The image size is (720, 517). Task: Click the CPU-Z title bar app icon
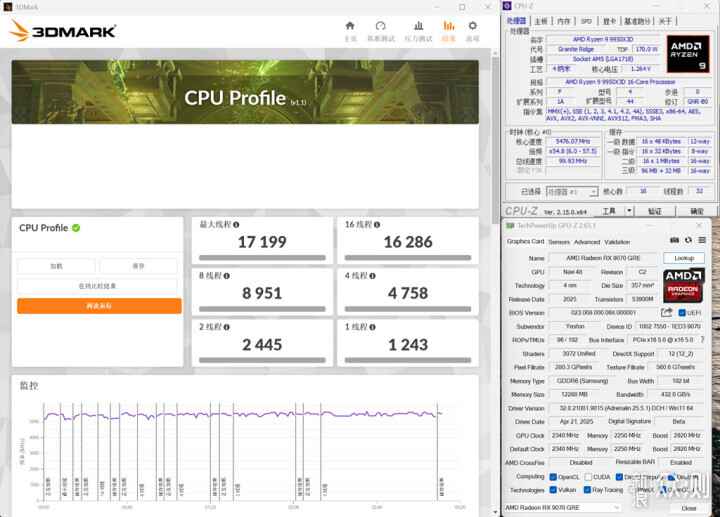click(507, 6)
